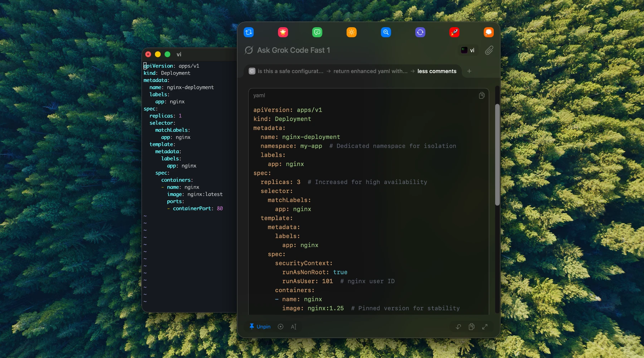Launch the red rocket shortcut
This screenshot has width=644, height=358.
coord(454,32)
